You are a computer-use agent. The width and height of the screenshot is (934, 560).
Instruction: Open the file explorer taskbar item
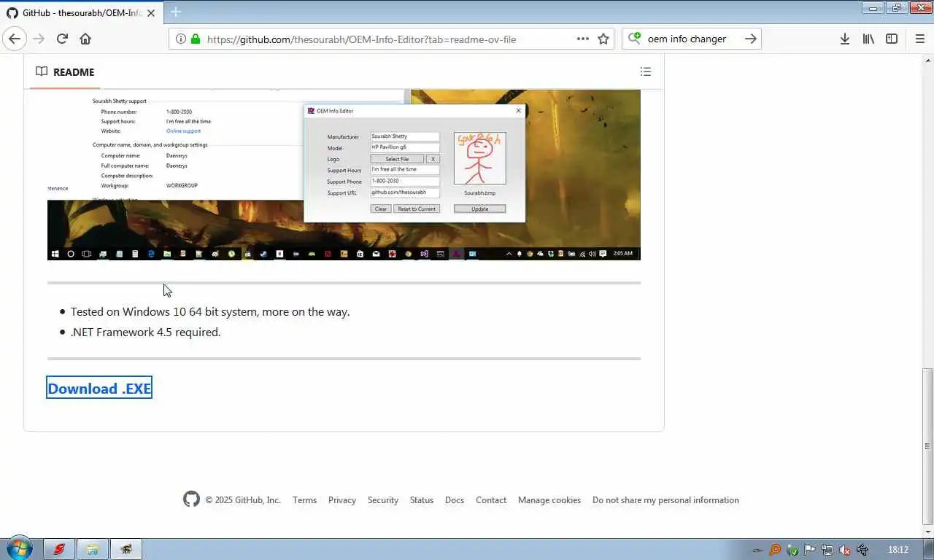pos(93,549)
